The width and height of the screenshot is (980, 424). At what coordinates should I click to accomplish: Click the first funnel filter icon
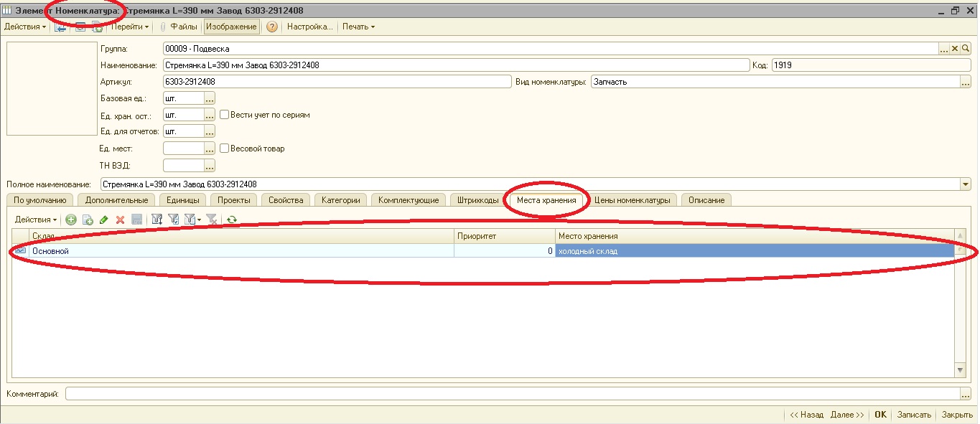click(x=157, y=220)
